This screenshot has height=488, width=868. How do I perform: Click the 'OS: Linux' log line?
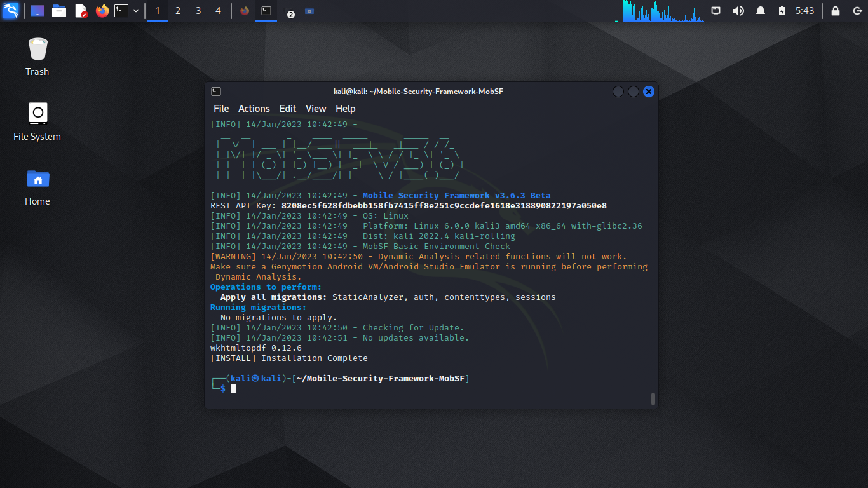(309, 216)
